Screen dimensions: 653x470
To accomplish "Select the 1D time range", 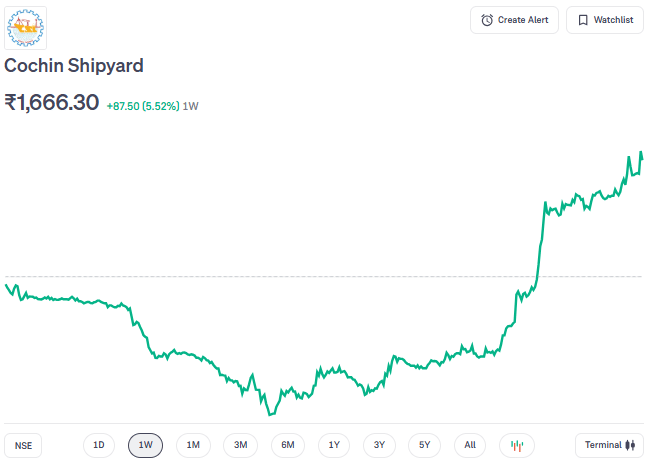I will [x=98, y=445].
